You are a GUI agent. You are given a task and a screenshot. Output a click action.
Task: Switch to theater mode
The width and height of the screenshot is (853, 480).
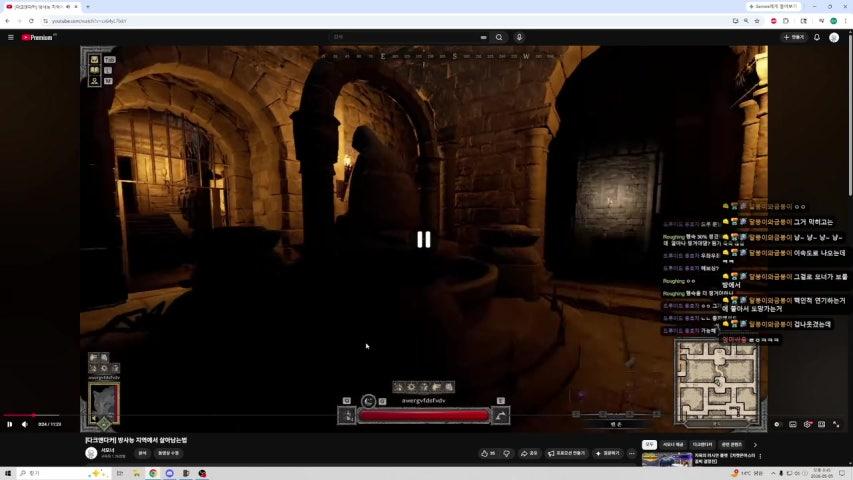pos(821,424)
